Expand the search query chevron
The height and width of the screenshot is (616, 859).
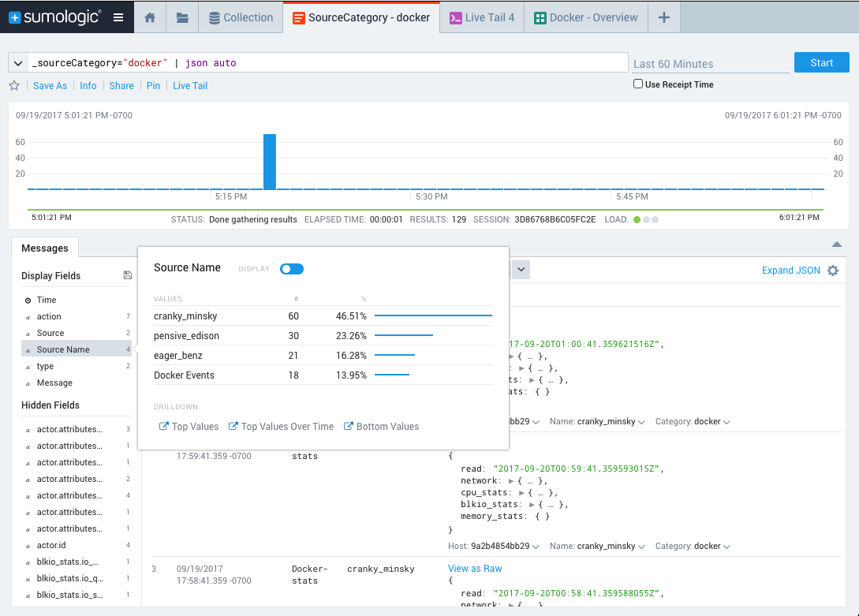click(x=17, y=62)
